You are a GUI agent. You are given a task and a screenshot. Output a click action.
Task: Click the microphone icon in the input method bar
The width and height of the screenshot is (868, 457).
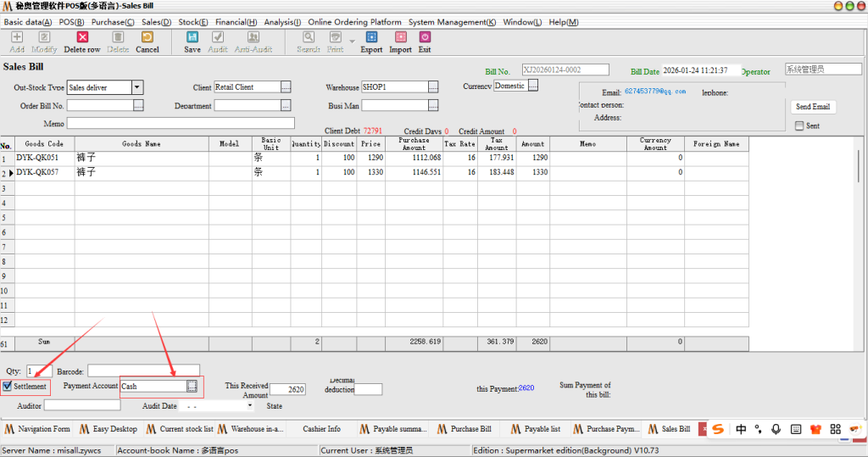click(776, 430)
